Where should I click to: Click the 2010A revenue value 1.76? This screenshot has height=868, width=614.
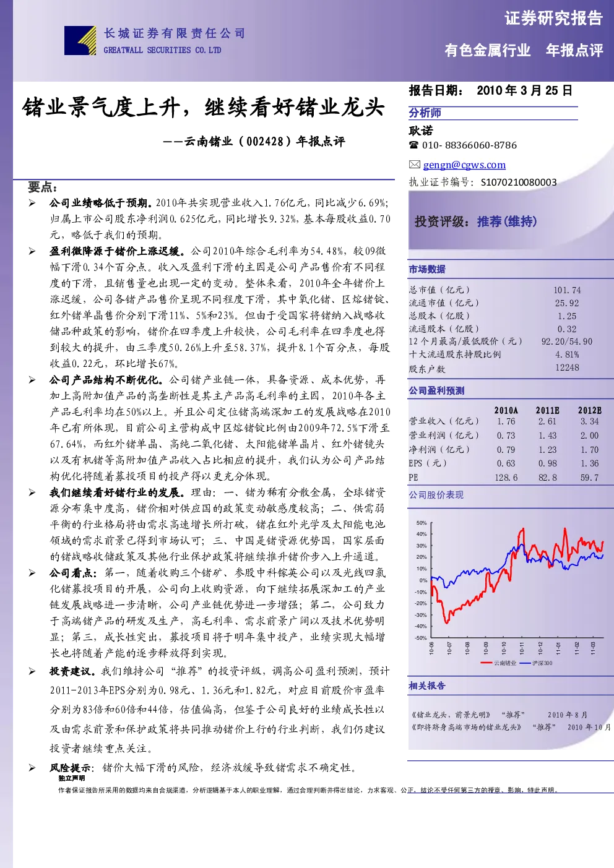pyautogui.click(x=506, y=421)
